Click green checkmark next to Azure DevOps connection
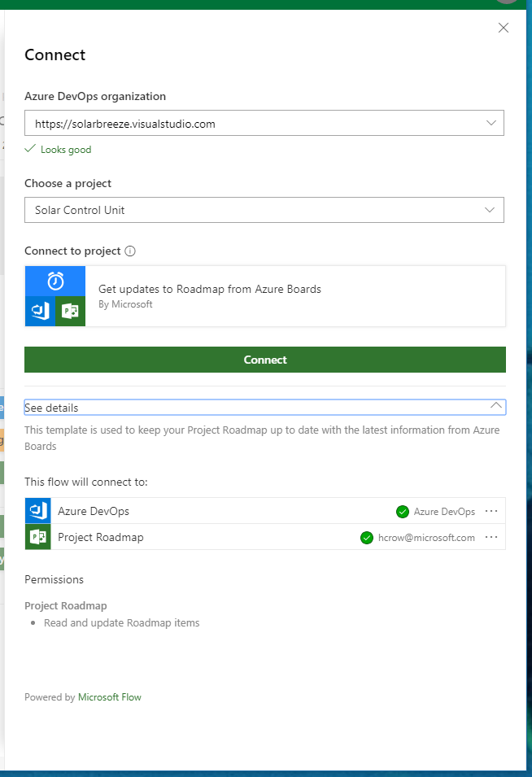Viewport: 532px width, 777px height. [x=403, y=512]
